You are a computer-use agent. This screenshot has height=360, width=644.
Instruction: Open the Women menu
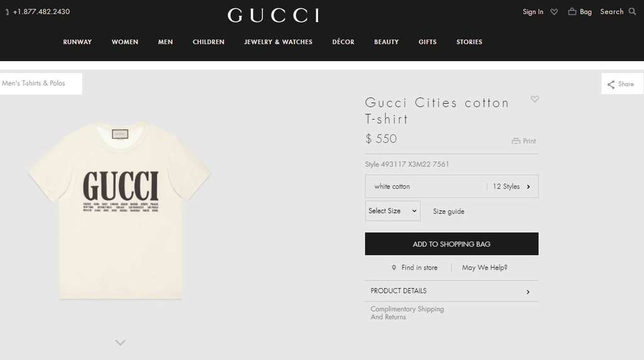click(125, 42)
